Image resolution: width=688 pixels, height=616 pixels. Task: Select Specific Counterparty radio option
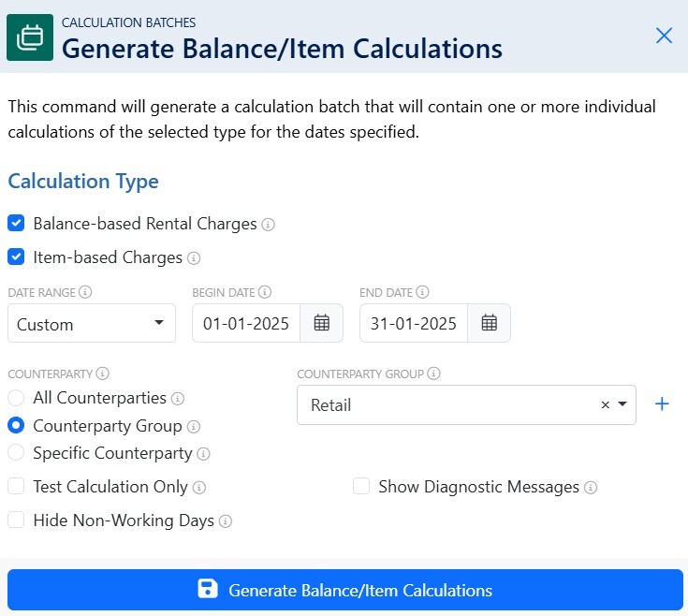pos(16,452)
